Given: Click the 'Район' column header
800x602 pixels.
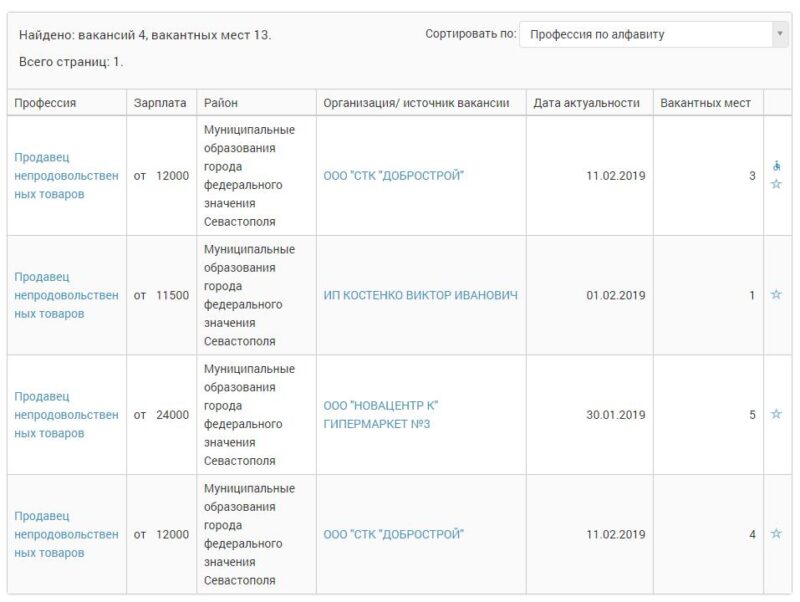Looking at the screenshot, I should point(221,103).
